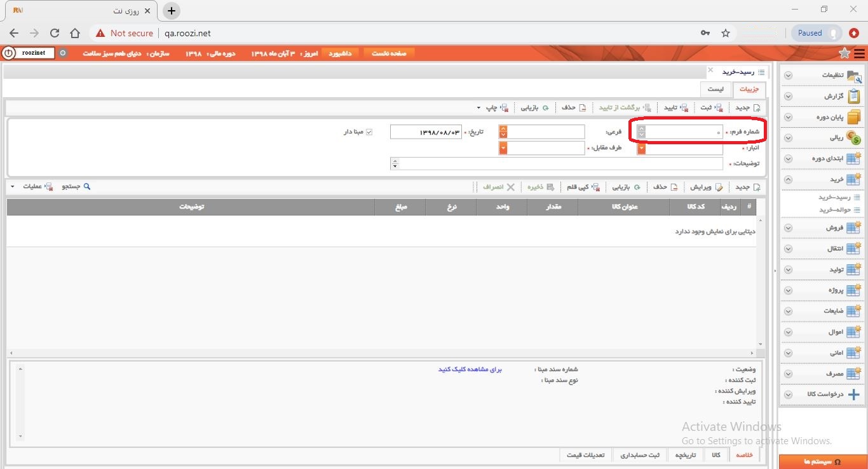This screenshot has width=868, height=469.
Task: Click the جدید button in the items grid toolbar
Action: coord(747,187)
